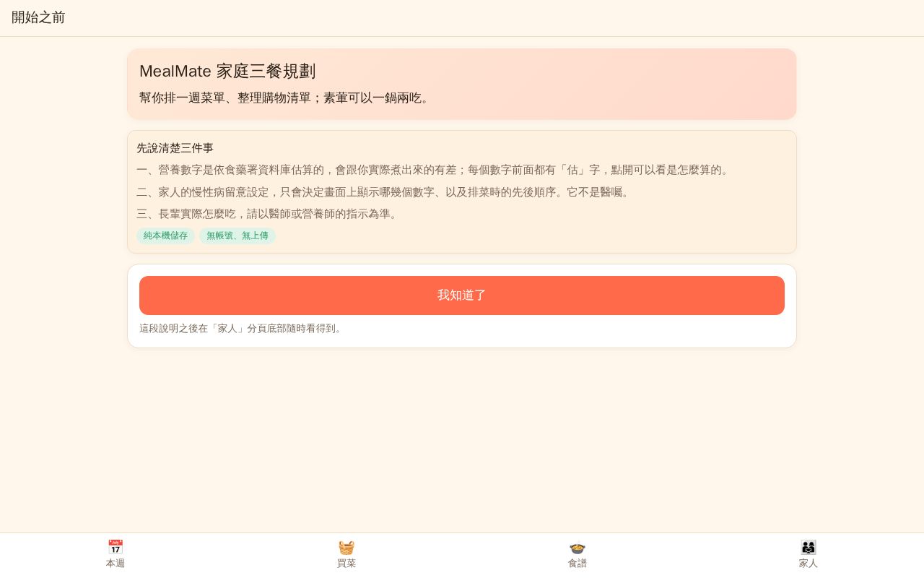The width and height of the screenshot is (924, 578).
Task: Click the line starting with 三、長輩實際怎麼吃
Action: pos(269,214)
